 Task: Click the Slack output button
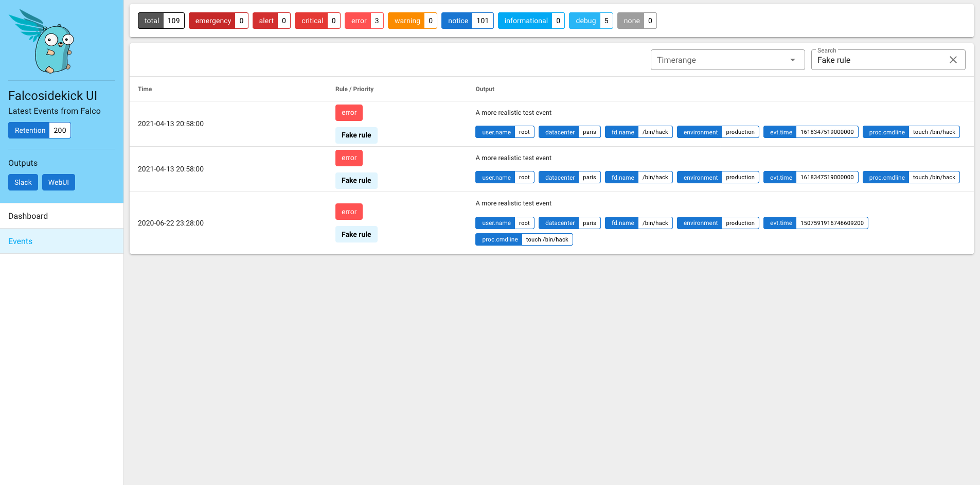[x=23, y=182]
